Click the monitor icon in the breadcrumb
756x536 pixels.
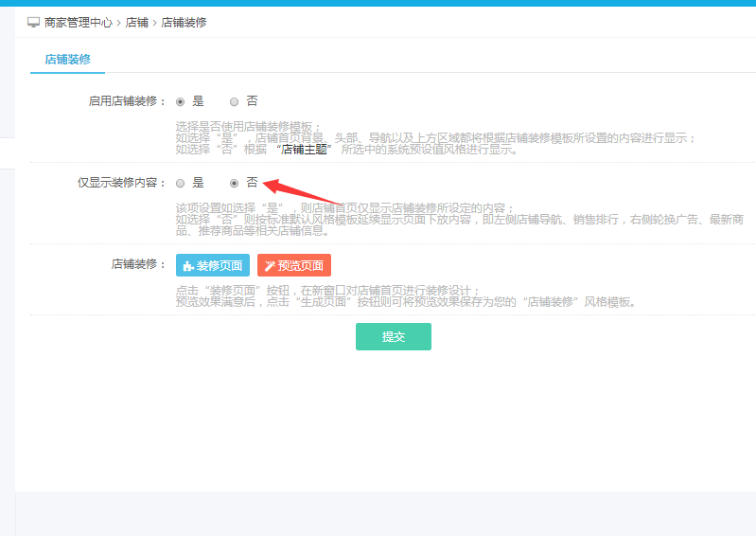click(33, 22)
